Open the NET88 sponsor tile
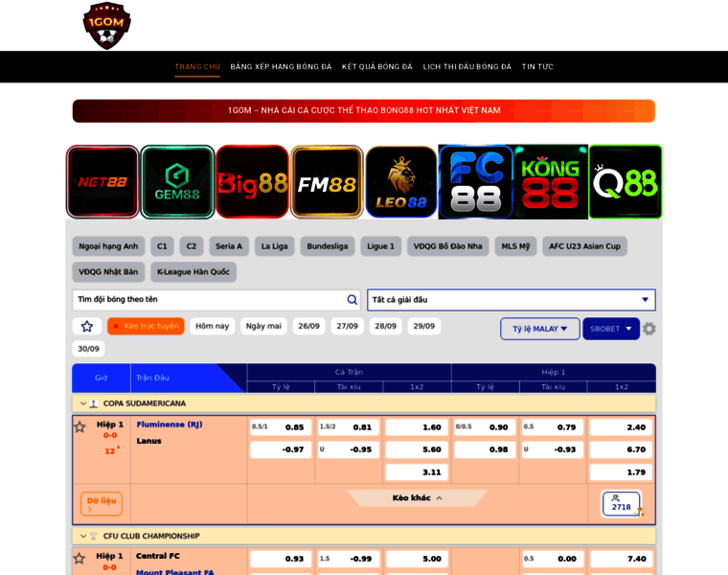 pos(102,181)
